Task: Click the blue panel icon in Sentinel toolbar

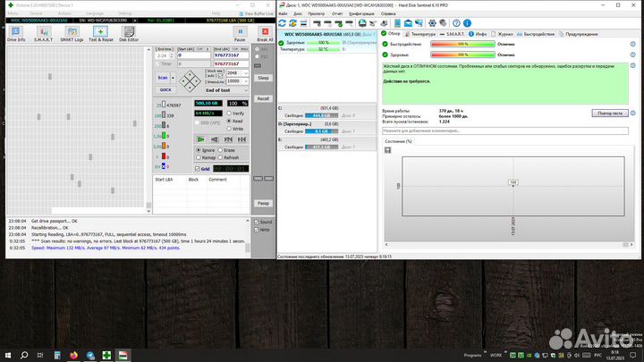Action: [x=397, y=23]
